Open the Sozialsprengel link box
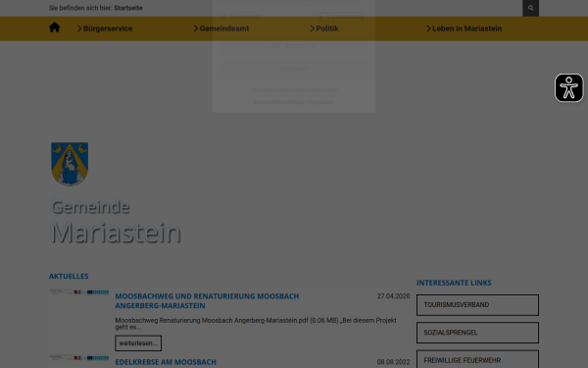The height and width of the screenshot is (368, 588). [x=477, y=333]
